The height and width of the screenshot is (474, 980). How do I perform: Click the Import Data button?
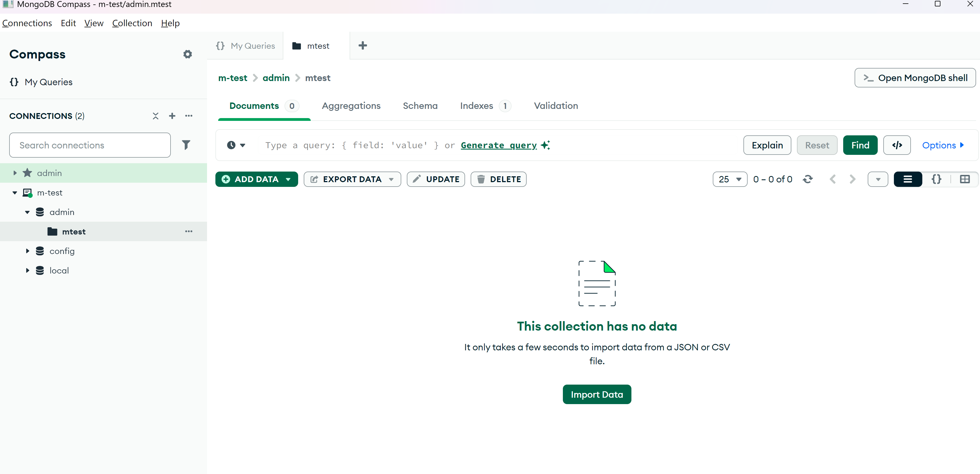click(597, 394)
